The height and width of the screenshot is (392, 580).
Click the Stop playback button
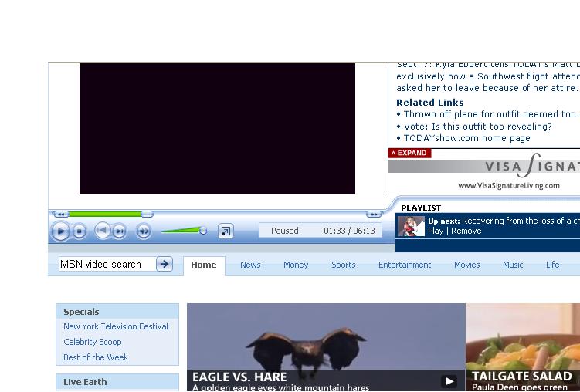click(80, 231)
